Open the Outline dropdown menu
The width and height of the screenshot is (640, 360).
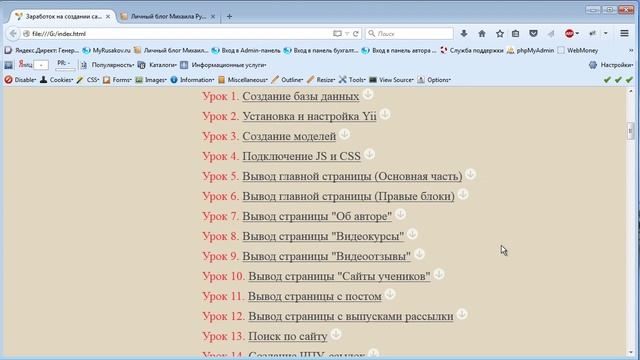(x=287, y=80)
